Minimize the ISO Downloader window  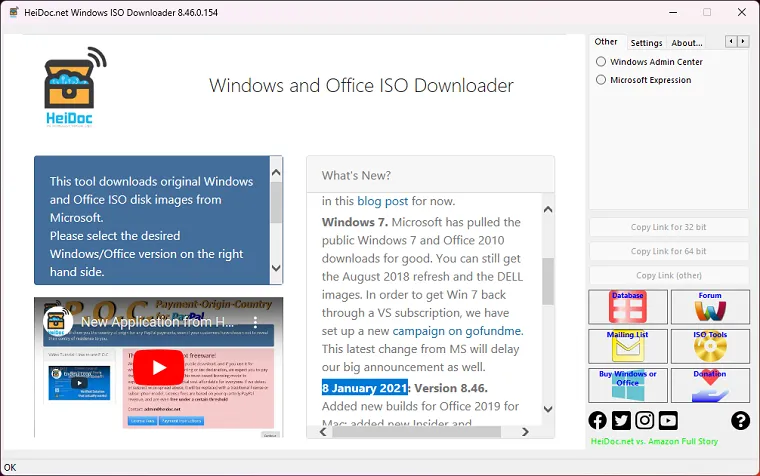coord(673,12)
